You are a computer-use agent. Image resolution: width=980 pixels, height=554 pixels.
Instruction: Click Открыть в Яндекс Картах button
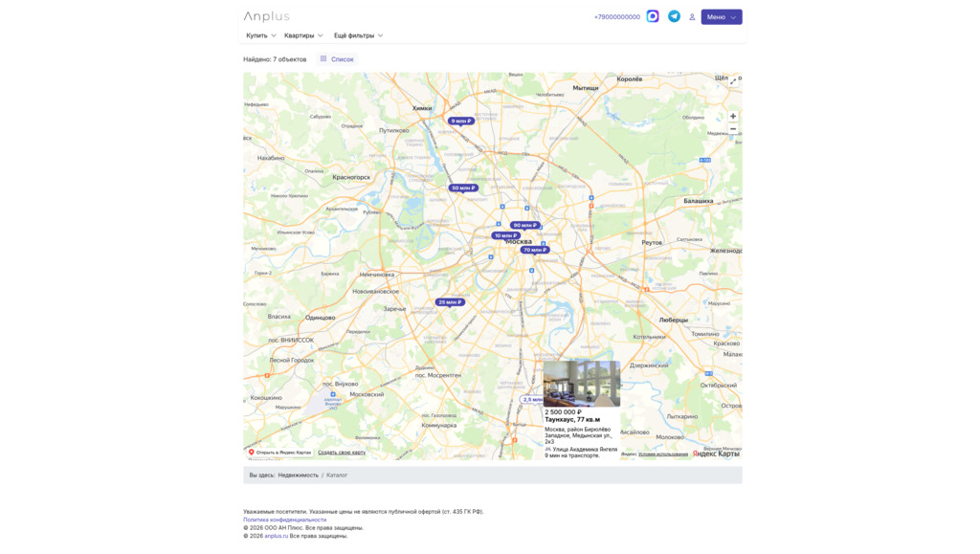tap(279, 453)
